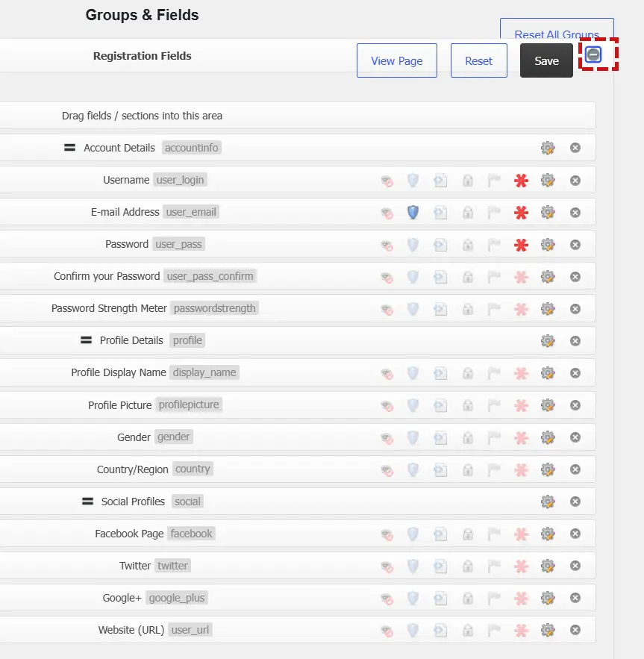
Task: Click the flag icon on Country/Region row
Action: pos(494,469)
